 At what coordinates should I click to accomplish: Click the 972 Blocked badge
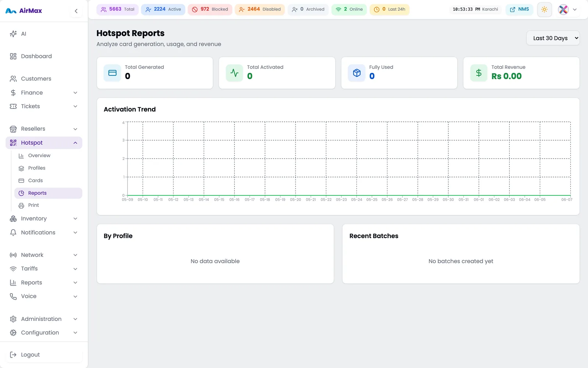pos(210,9)
